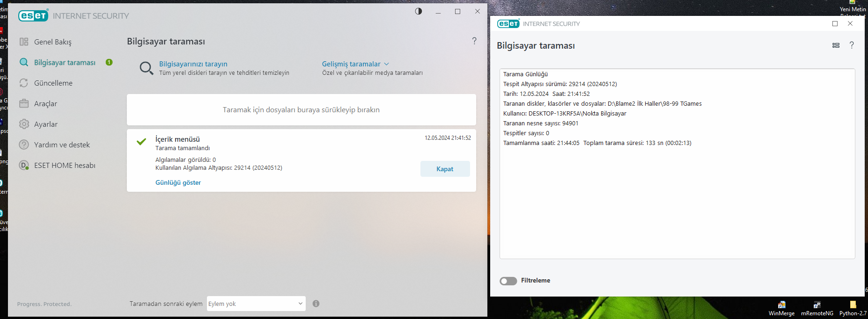Open Ayarlar settings page
The image size is (868, 319).
click(x=45, y=124)
